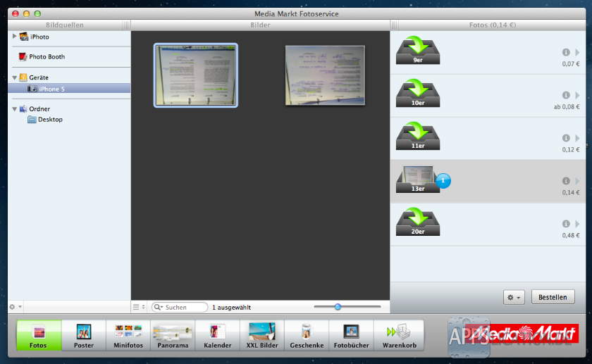
Task: Zoom the Fotoservice window with green button
Action: pyautogui.click(x=37, y=13)
